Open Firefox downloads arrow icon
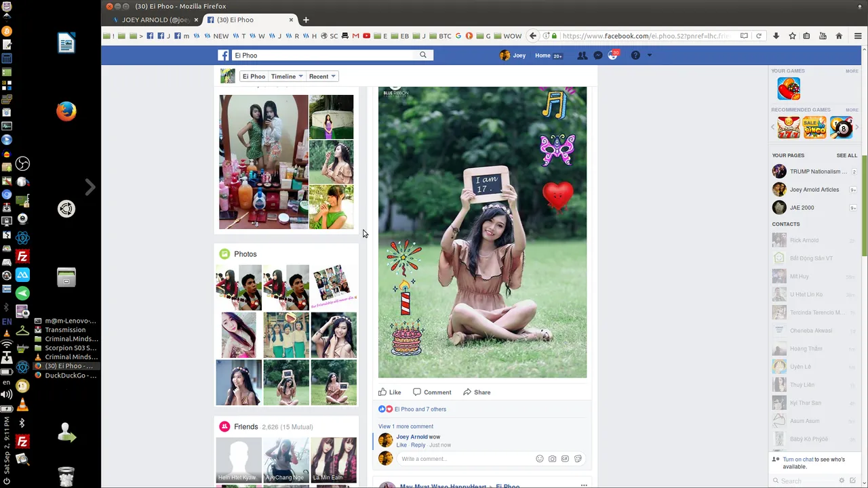 click(776, 36)
